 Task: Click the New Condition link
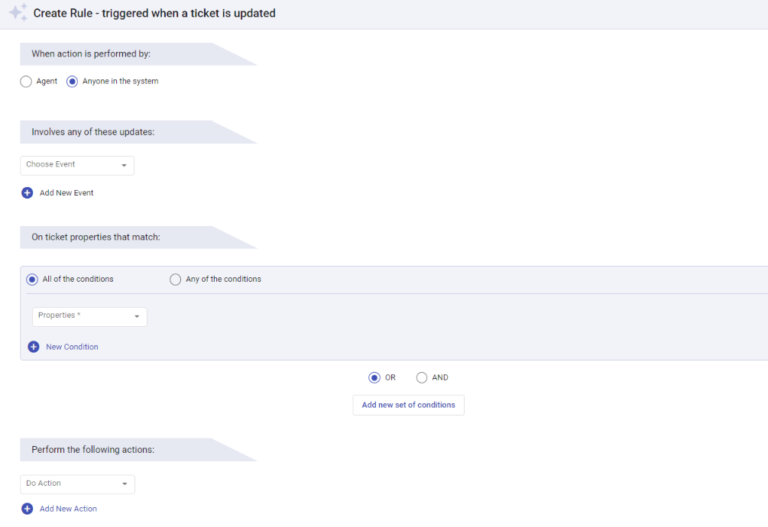pos(72,347)
